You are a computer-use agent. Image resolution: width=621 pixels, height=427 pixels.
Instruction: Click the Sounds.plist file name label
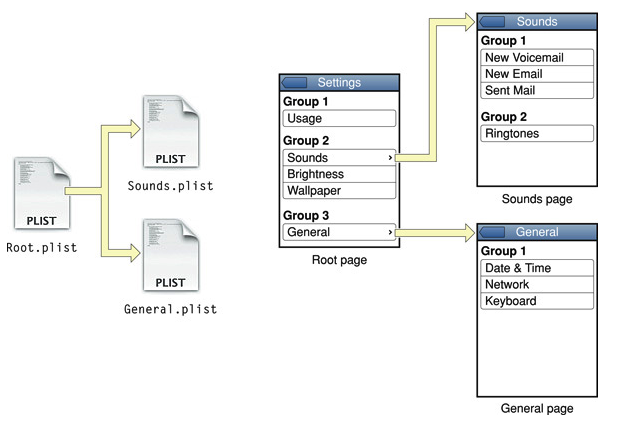pos(170,186)
